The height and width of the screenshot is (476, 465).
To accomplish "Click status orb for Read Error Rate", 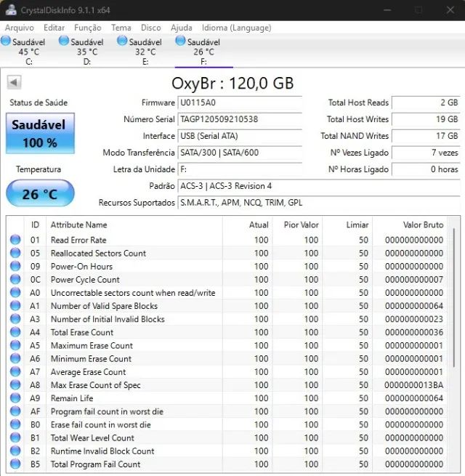I will tap(15, 240).
